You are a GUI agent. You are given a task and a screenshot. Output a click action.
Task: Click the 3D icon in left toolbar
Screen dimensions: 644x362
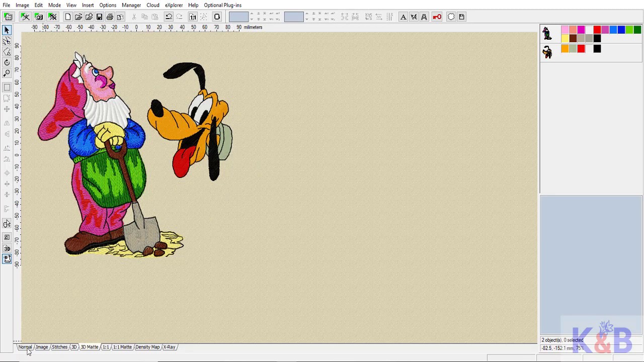[x=7, y=248]
